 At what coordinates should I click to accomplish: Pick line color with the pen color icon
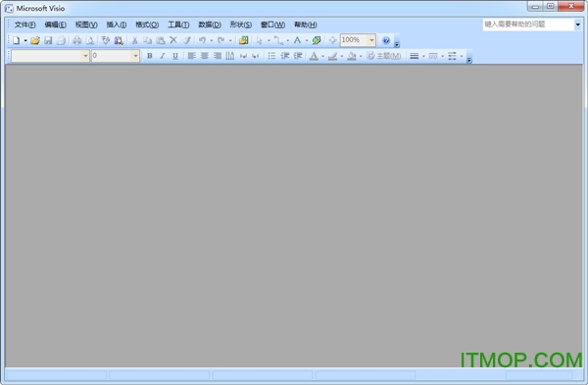pos(332,56)
